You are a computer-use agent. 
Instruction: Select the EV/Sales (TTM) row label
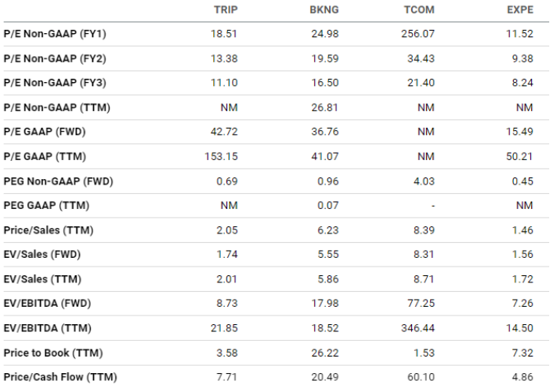coord(43,279)
